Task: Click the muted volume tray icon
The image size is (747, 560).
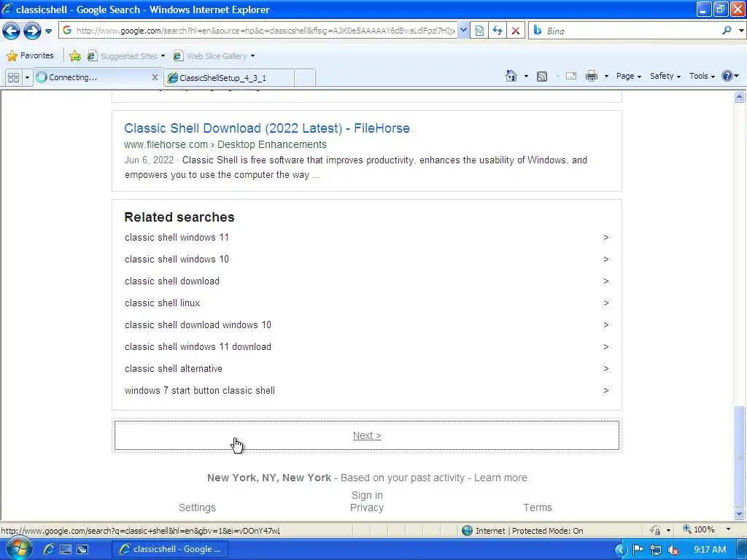Action: point(673,550)
